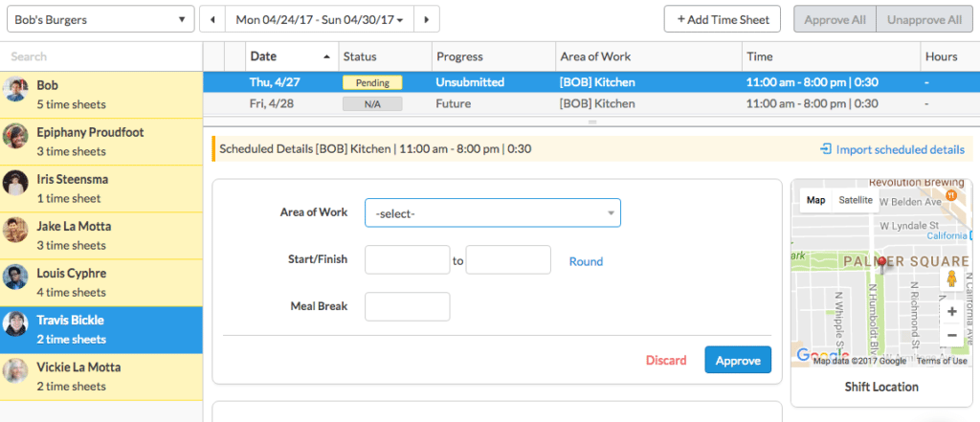Click the Start time input field
This screenshot has width=980, height=422.
(x=408, y=259)
